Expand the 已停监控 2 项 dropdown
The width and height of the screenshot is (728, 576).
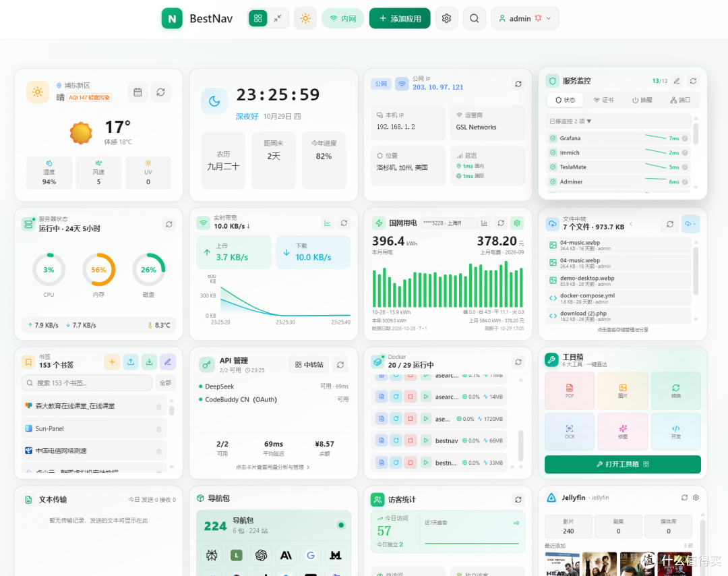pos(618,121)
